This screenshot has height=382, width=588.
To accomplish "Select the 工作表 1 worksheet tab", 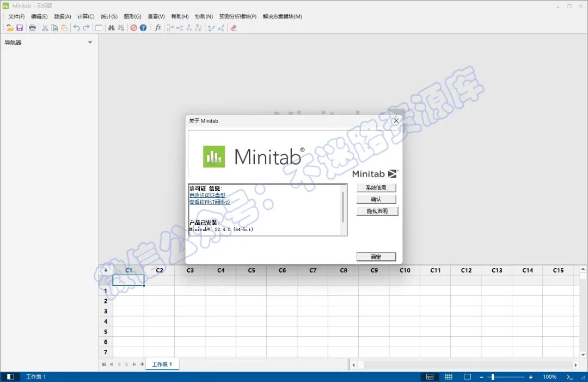I will click(x=162, y=365).
